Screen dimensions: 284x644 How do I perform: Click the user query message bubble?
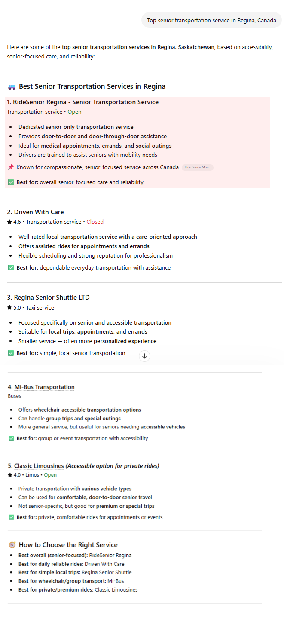[x=211, y=20]
